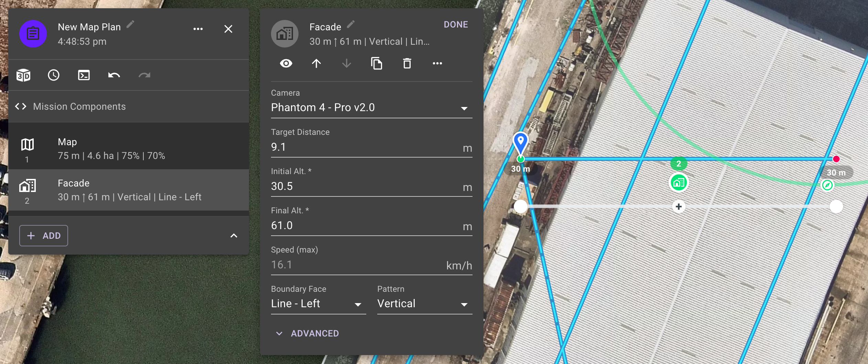Open the Camera dropdown Phantom 4 - Pro v2.0
The image size is (868, 364).
tap(372, 108)
